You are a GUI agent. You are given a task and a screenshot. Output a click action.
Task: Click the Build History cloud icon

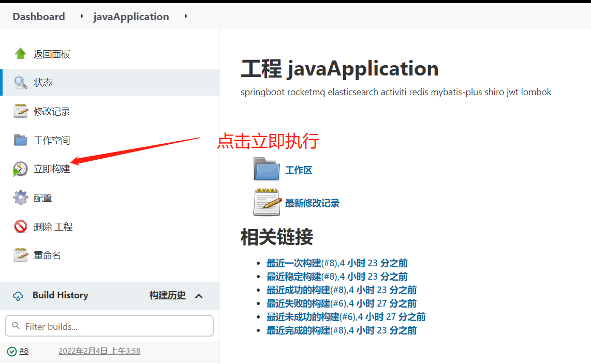click(x=18, y=296)
